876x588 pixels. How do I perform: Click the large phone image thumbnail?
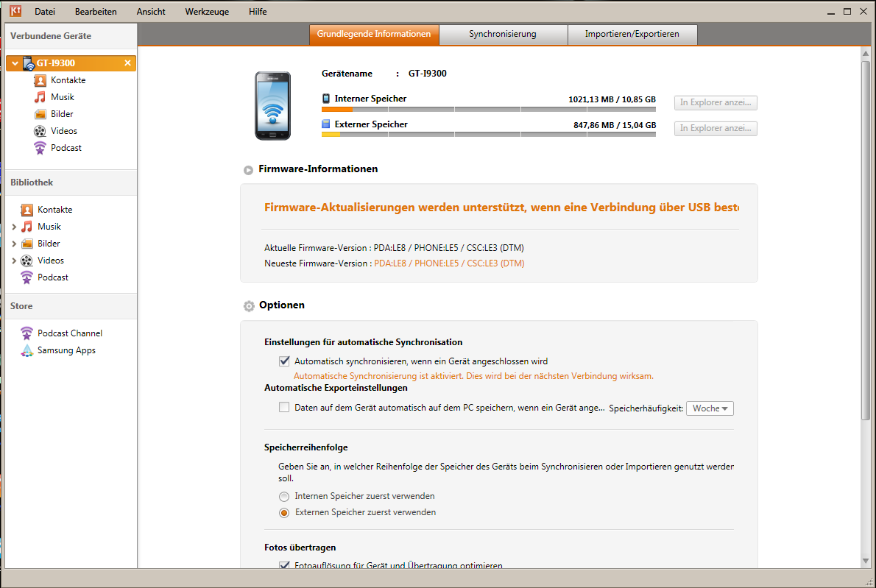(x=272, y=105)
